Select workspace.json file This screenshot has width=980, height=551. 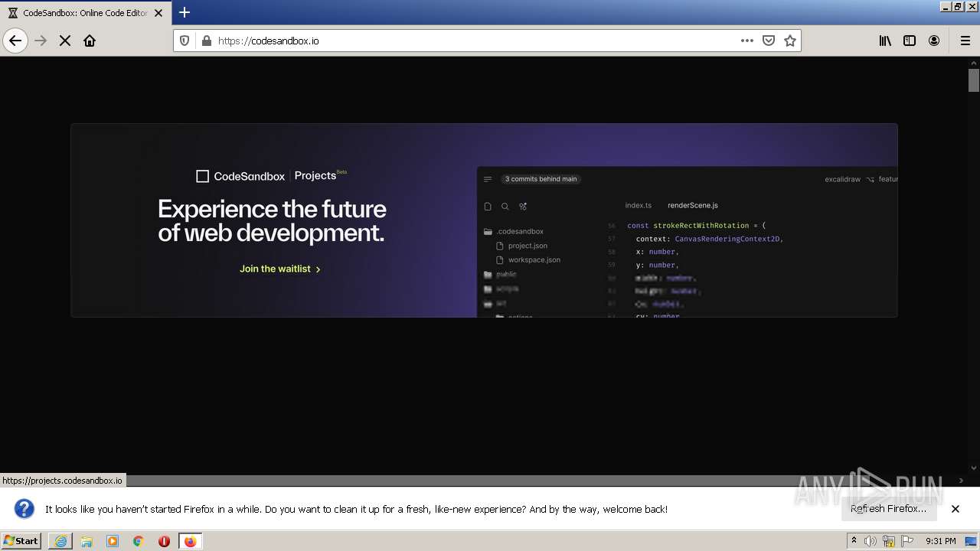[x=528, y=259]
